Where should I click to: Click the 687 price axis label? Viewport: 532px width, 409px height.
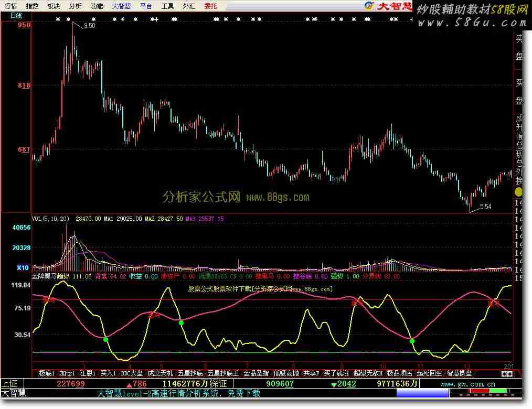click(x=24, y=149)
